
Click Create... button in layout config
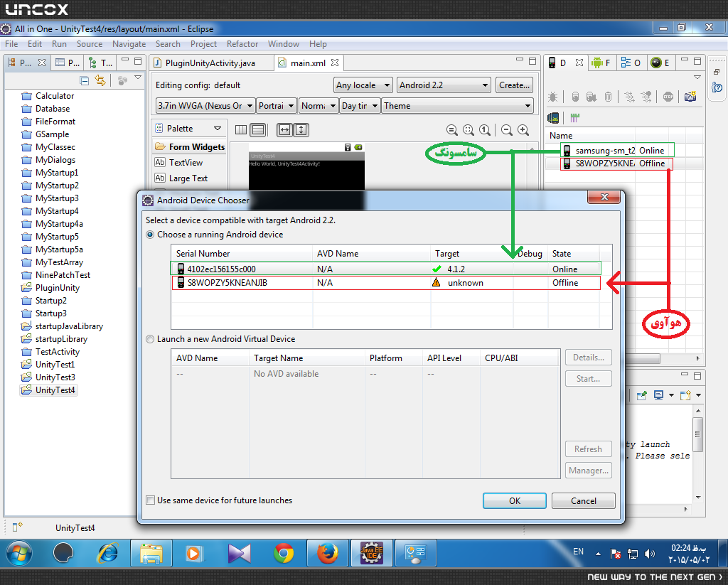point(514,85)
